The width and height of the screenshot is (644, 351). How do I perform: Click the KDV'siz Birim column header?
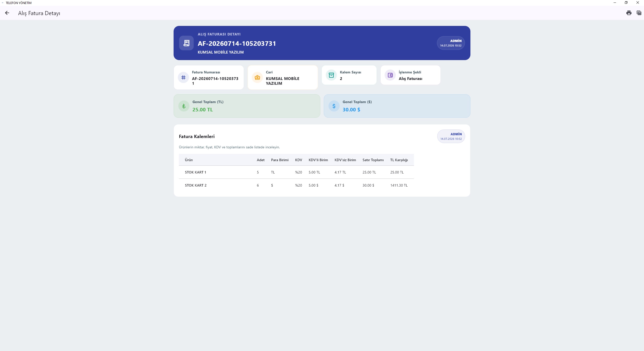tap(345, 160)
